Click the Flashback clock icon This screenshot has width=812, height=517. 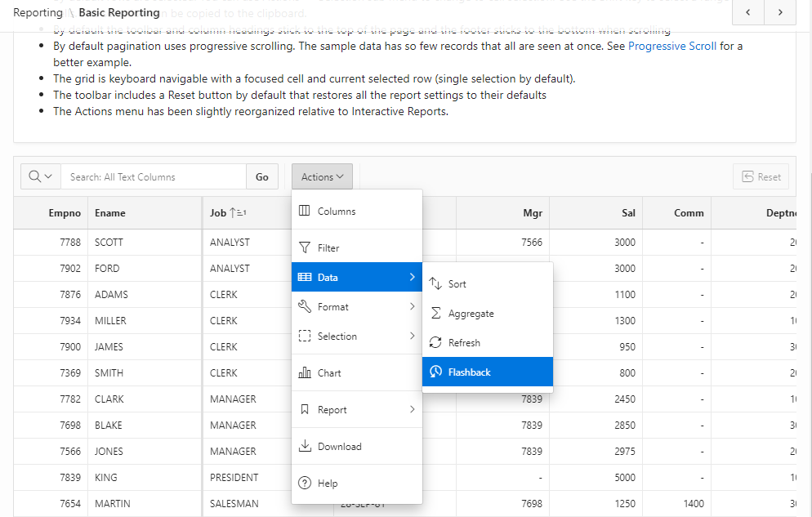point(435,372)
